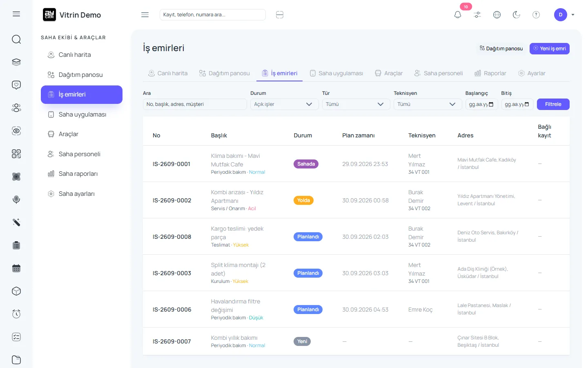Open work order IS-2609-0002
Screen dimensions: 588x368
point(172,200)
